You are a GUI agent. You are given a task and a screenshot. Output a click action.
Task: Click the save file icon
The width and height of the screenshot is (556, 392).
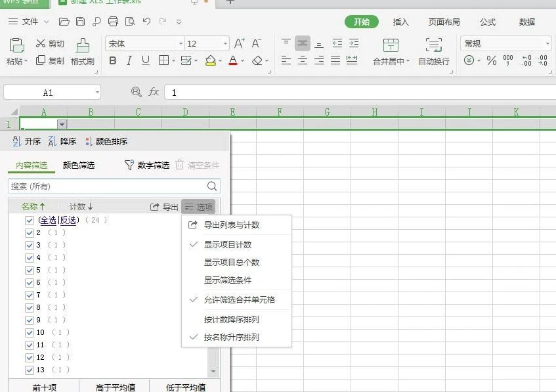pyautogui.click(x=81, y=22)
